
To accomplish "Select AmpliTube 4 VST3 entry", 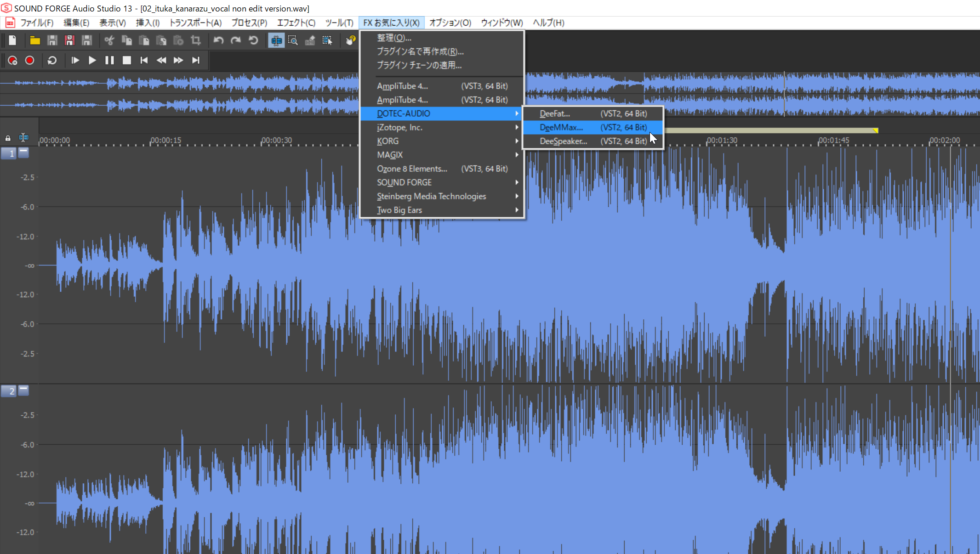I will [x=442, y=86].
